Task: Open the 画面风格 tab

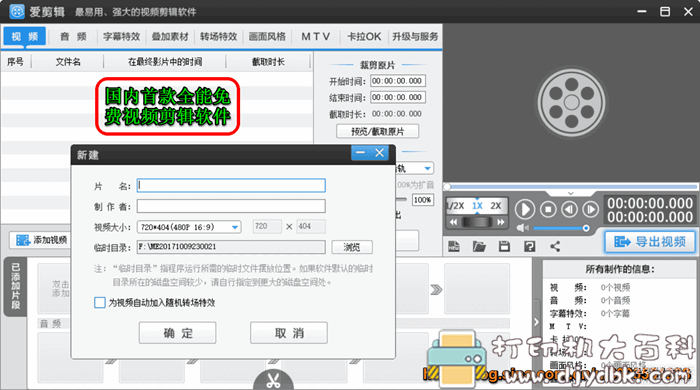Action: (x=267, y=37)
